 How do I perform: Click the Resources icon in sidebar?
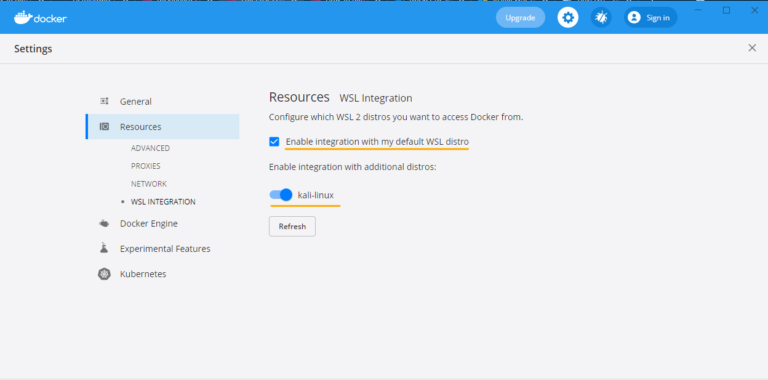[104, 127]
